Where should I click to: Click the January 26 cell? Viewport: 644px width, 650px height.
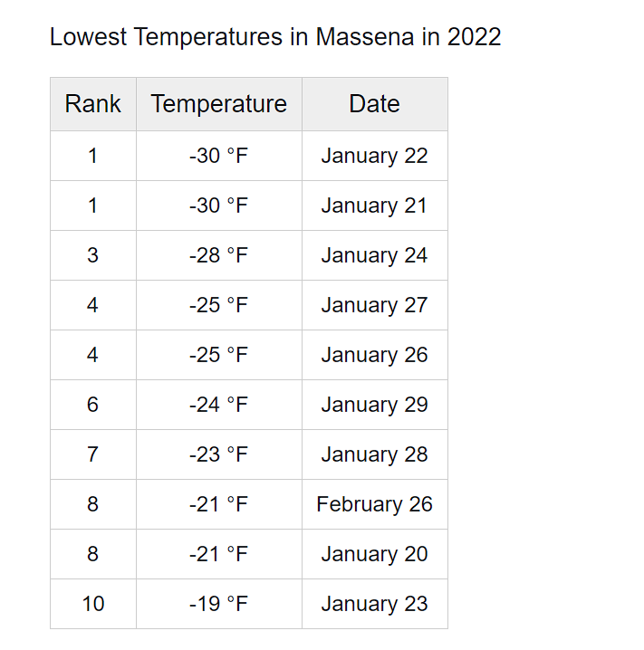click(375, 355)
